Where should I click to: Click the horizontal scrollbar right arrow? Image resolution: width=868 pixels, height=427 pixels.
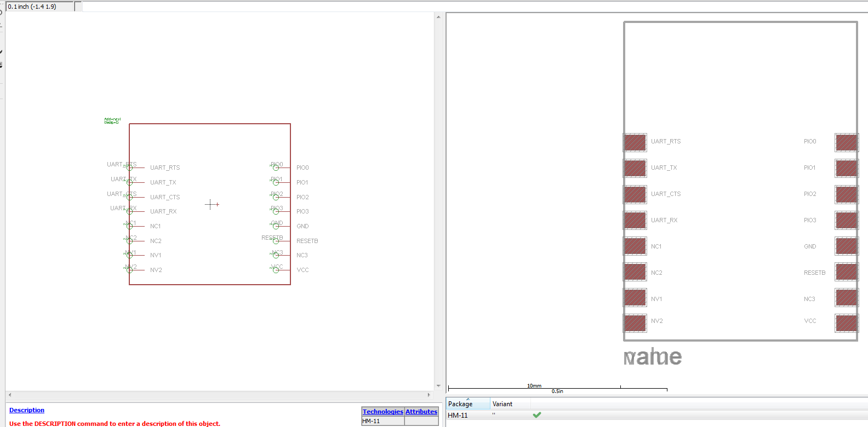pyautogui.click(x=429, y=395)
